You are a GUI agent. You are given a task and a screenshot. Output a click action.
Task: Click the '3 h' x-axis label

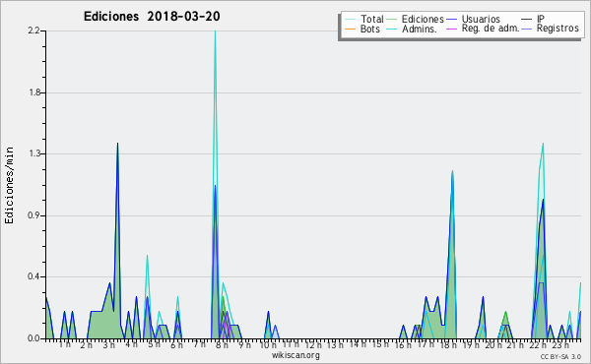click(109, 345)
